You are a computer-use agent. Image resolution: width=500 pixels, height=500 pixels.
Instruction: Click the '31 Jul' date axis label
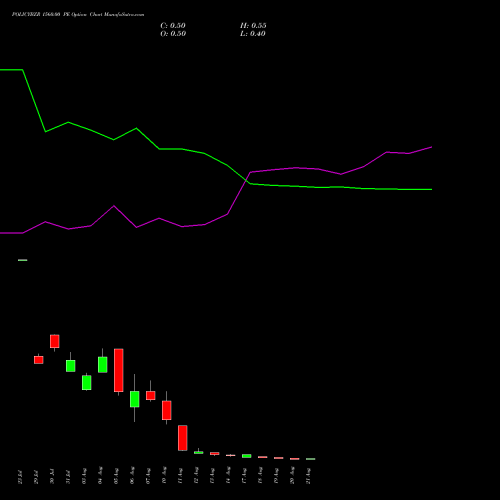pyautogui.click(x=69, y=476)
